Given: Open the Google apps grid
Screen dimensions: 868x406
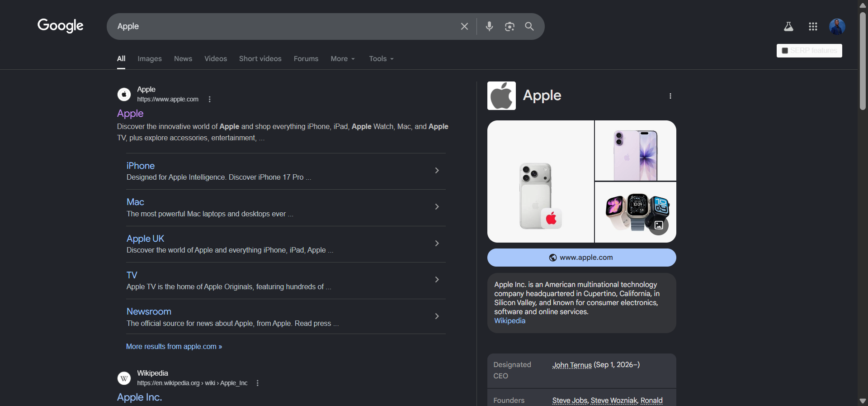Looking at the screenshot, I should pos(813,27).
